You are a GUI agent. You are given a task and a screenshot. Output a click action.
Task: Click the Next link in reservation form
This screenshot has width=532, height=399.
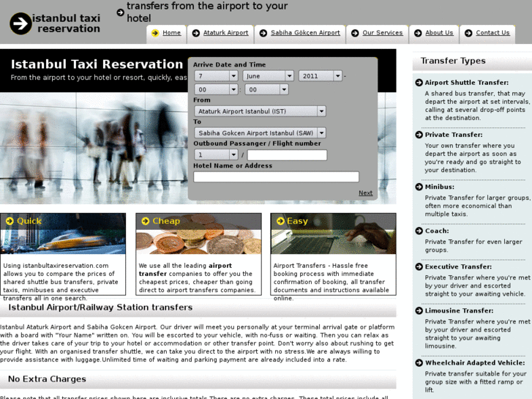365,193
